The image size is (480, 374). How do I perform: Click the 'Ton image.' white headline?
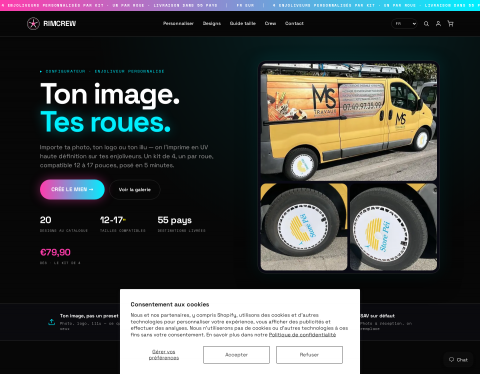[110, 95]
